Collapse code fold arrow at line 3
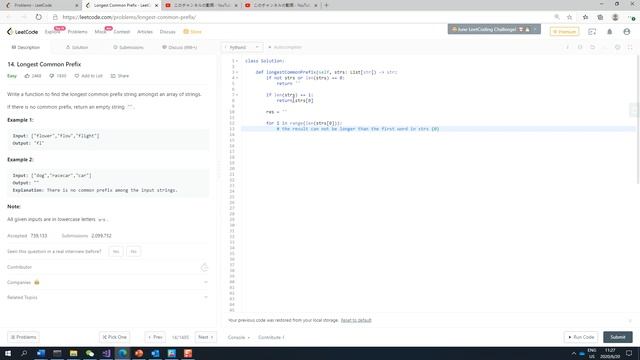 237,72
